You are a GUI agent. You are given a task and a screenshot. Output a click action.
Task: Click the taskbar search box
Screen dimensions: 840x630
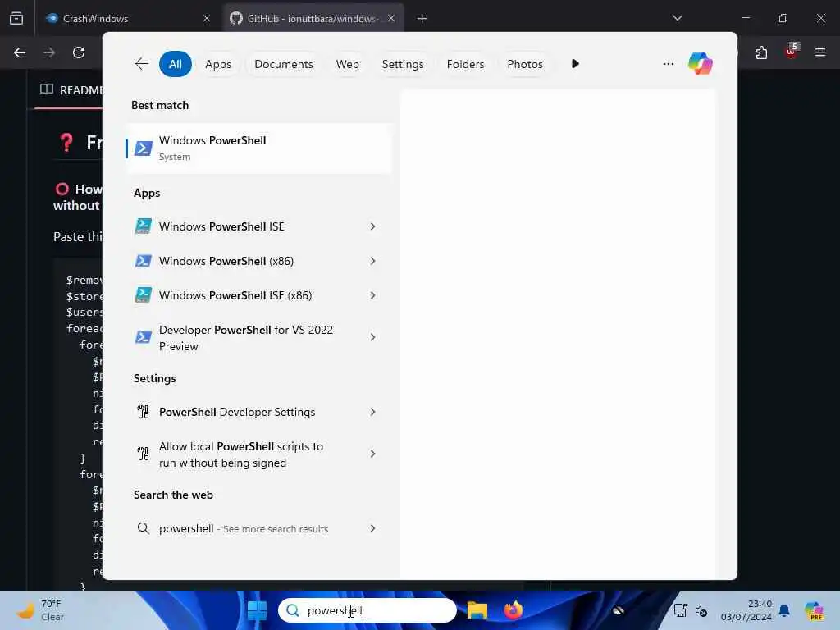[x=367, y=610]
